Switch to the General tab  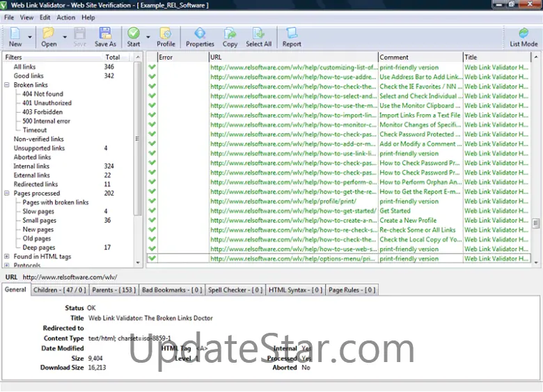click(x=15, y=290)
